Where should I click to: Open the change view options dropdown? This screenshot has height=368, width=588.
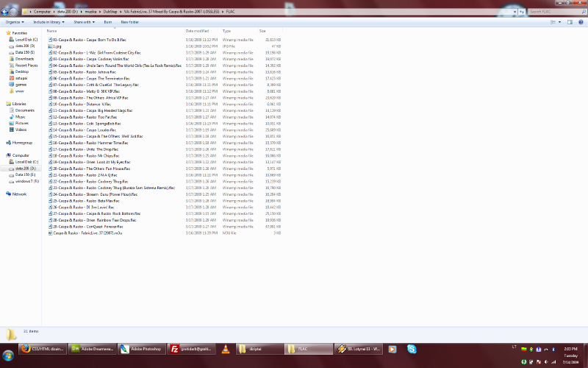559,22
